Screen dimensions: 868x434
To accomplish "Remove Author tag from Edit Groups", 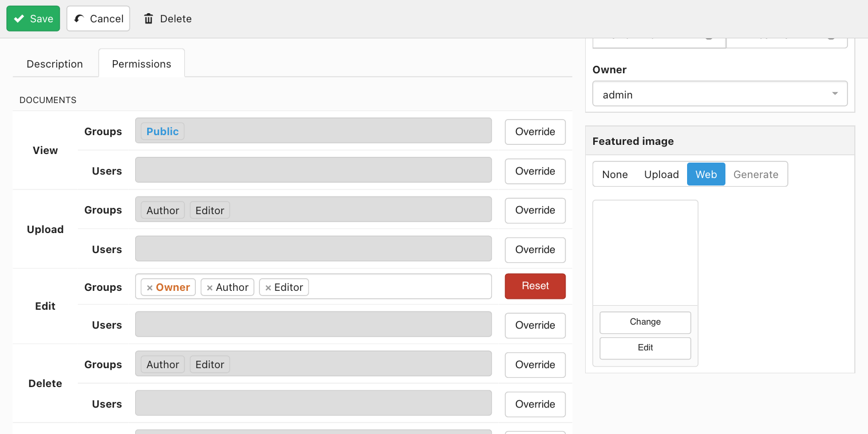I will click(x=210, y=288).
